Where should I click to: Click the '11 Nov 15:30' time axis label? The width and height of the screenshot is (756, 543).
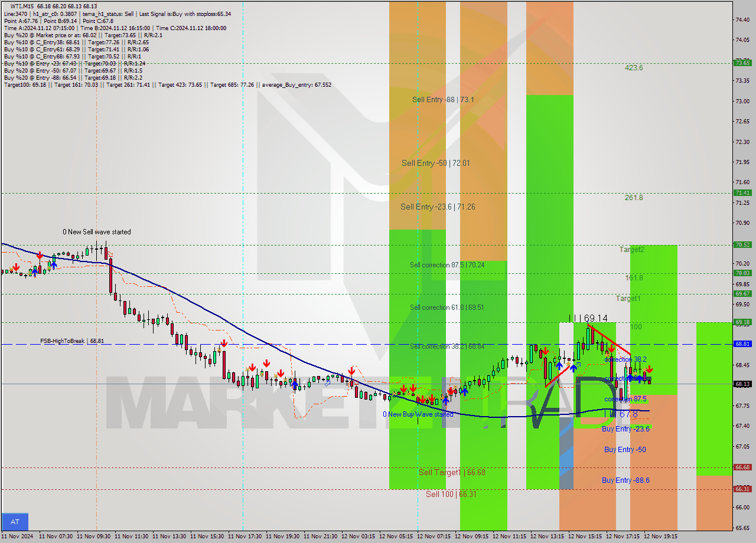[207, 537]
